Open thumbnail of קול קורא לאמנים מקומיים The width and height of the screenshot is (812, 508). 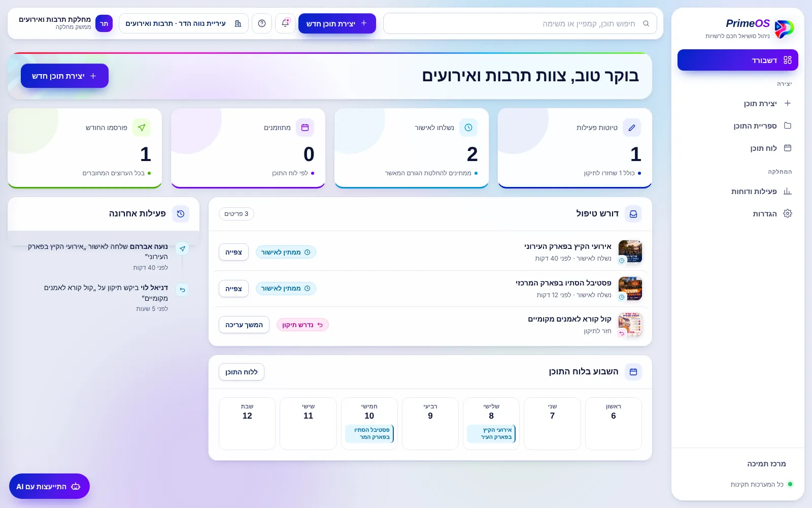630,325
